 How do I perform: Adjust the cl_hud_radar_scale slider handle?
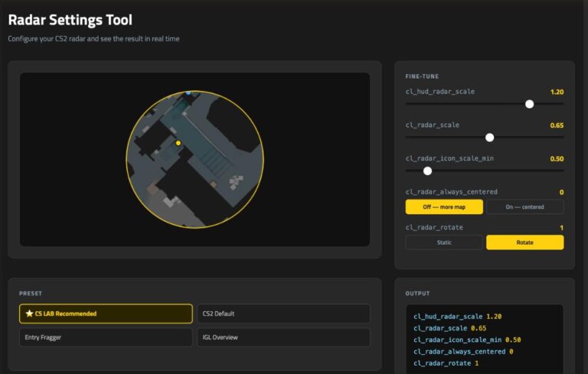529,104
